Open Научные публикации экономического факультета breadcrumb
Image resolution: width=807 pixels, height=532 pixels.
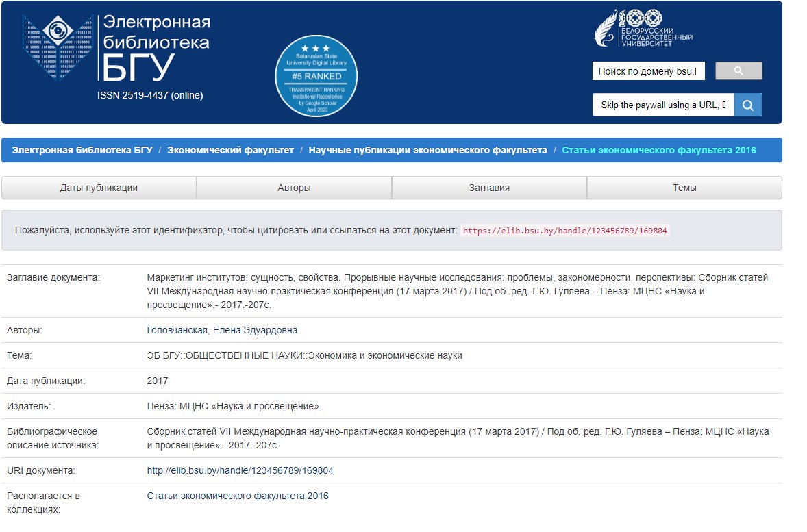(x=427, y=150)
